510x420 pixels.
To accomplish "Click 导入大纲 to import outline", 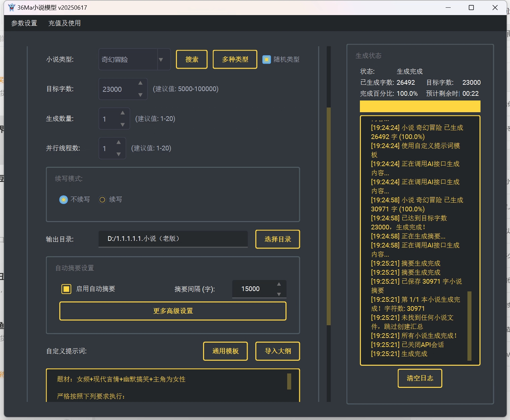I will (x=277, y=351).
